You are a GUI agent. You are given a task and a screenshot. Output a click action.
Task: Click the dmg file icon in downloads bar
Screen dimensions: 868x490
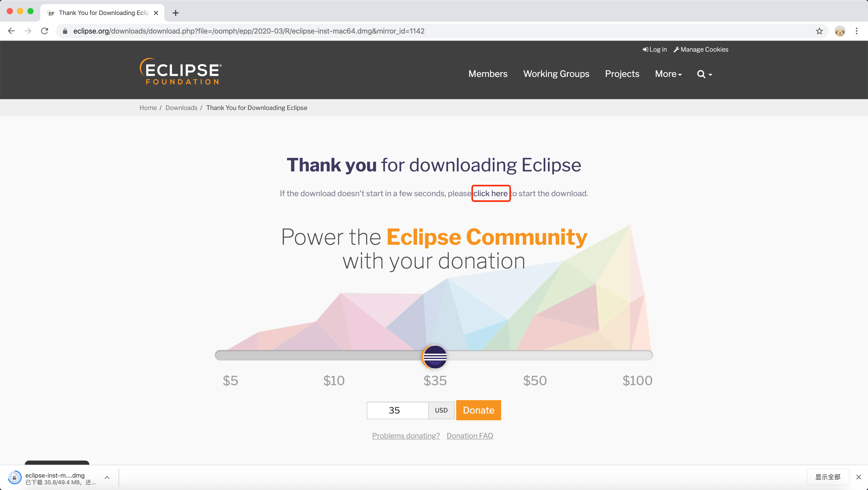coord(14,478)
